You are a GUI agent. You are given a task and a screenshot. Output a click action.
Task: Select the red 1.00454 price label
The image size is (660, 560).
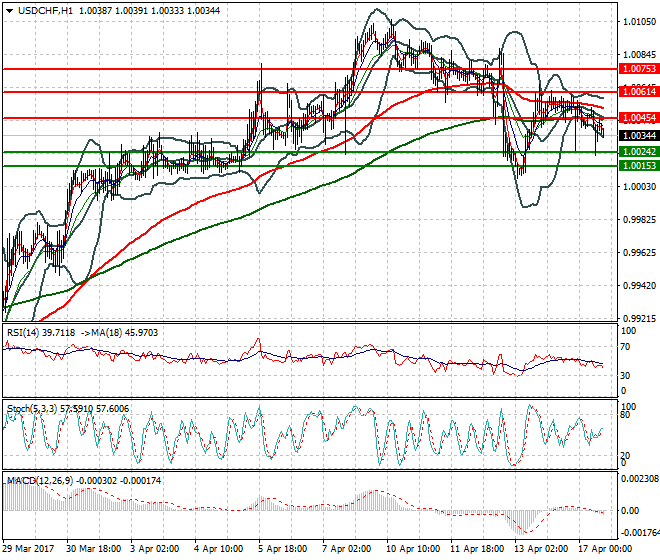coord(639,118)
